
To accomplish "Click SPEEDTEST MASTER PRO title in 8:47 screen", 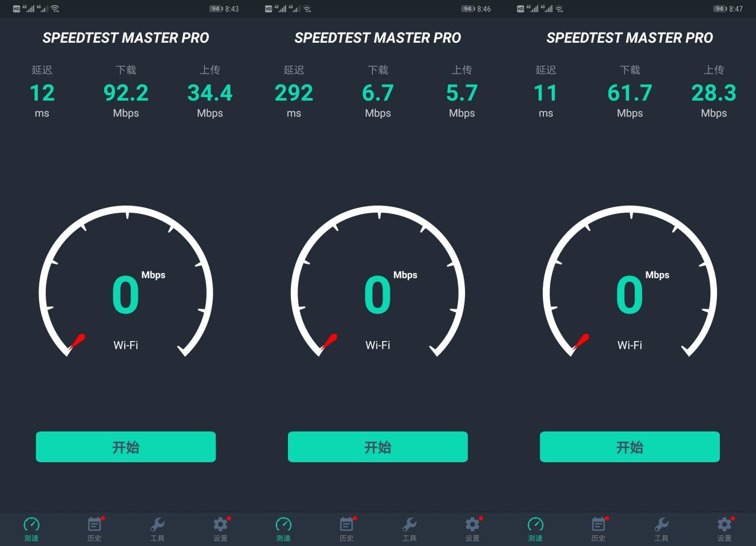I will 629,38.
